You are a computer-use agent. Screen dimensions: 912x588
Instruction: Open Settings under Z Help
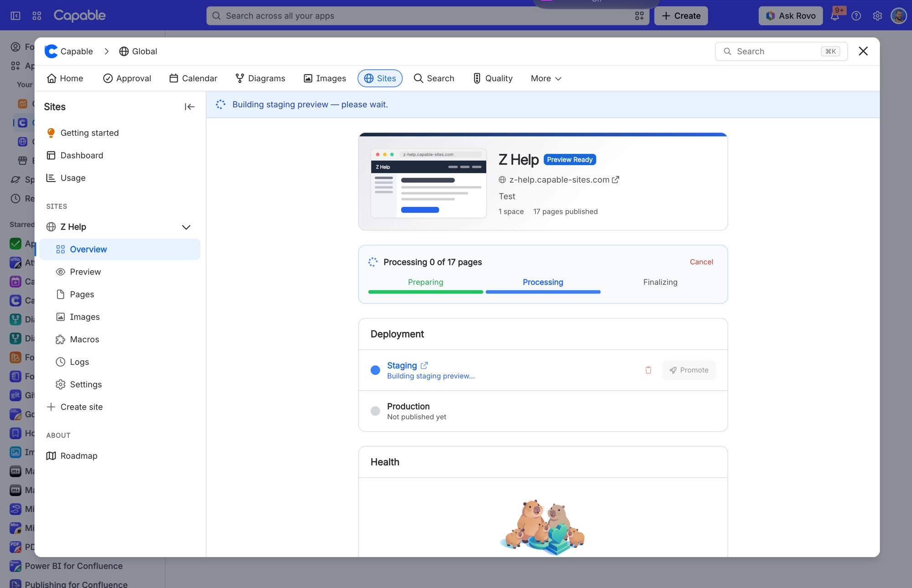point(119,385)
